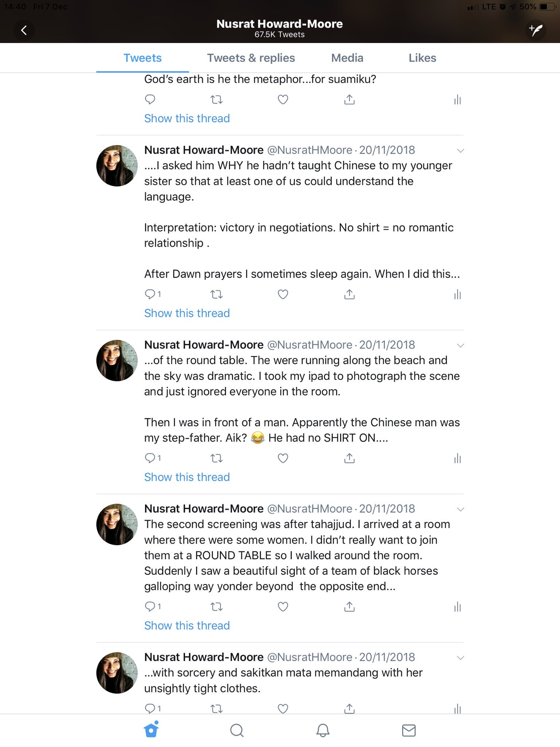Open chevron menu on 'round table' tweet
Screen dimensions: 560x747
(460, 345)
